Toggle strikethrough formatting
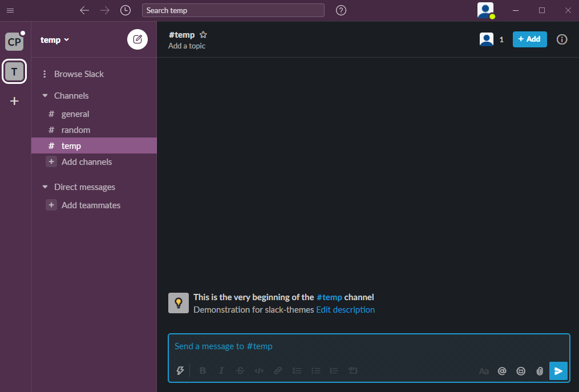 click(240, 370)
